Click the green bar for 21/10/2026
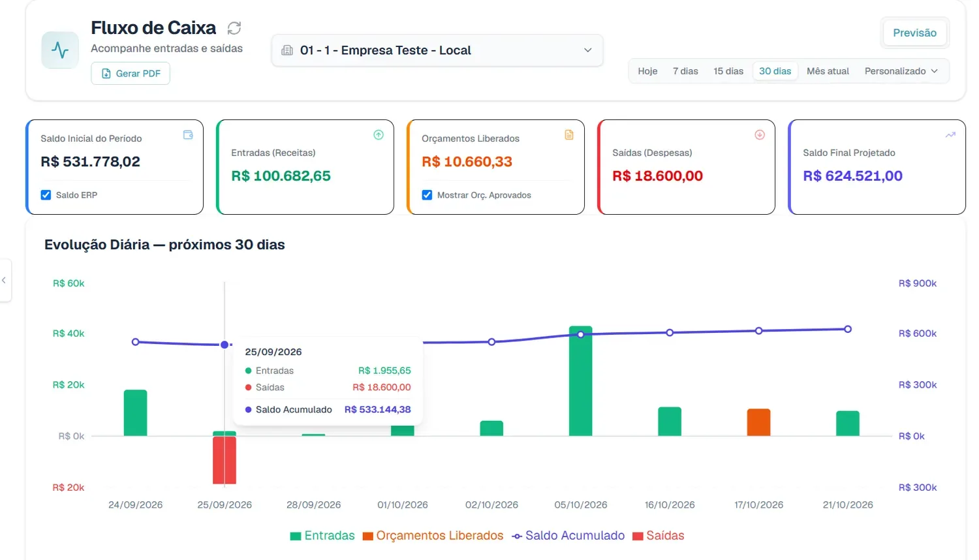 (848, 424)
